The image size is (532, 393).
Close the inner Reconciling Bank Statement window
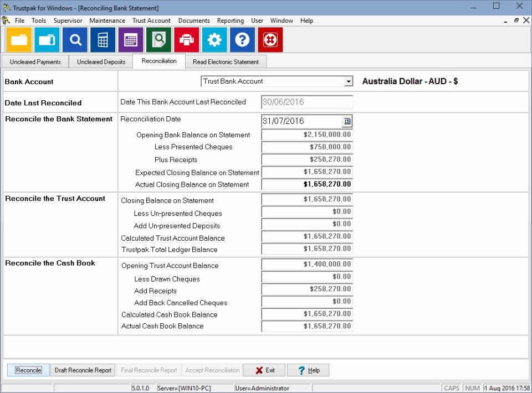(x=526, y=20)
